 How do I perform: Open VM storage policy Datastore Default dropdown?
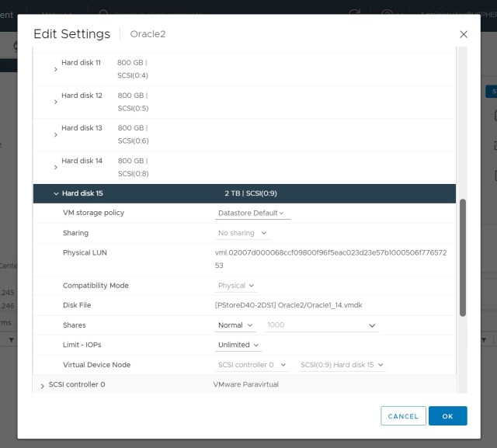(x=252, y=213)
